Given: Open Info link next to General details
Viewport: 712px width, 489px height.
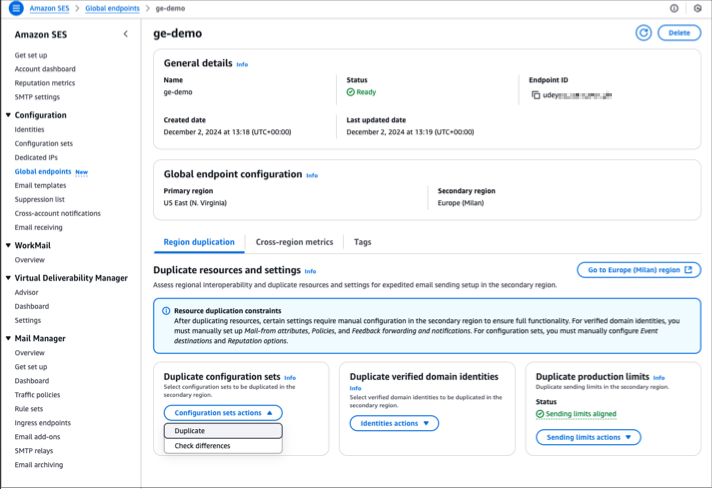Looking at the screenshot, I should pos(242,64).
